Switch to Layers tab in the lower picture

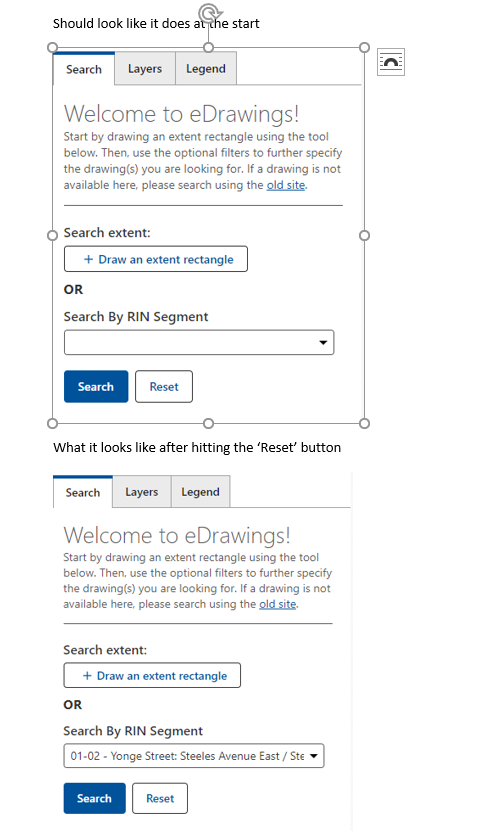[x=142, y=492]
